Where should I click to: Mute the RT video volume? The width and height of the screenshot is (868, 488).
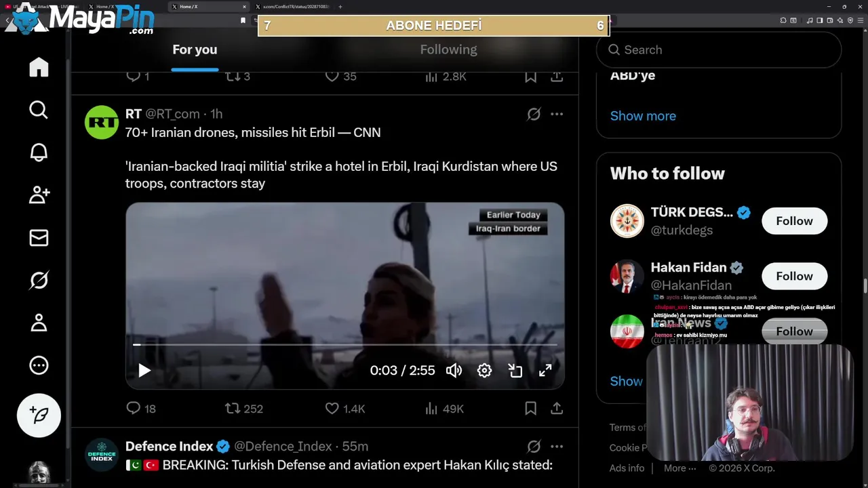click(454, 370)
